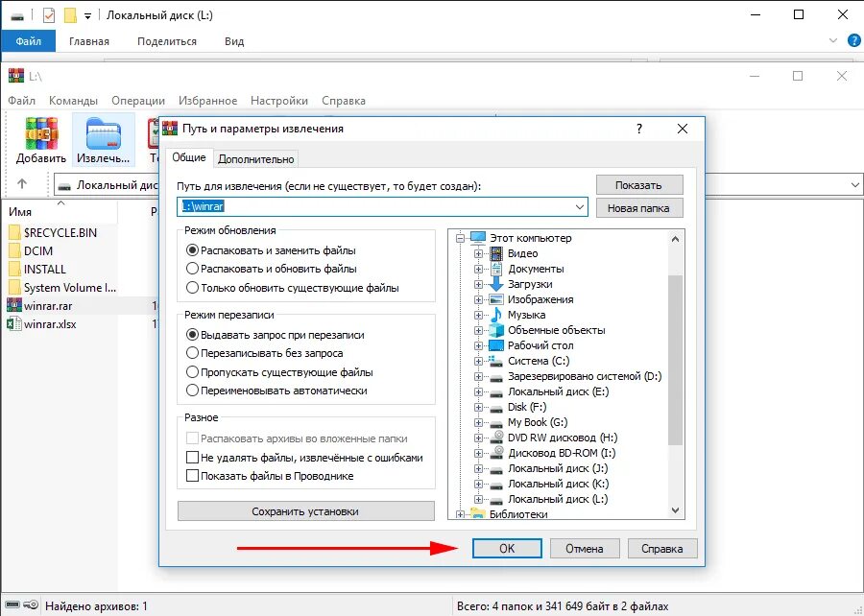Image resolution: width=864 pixels, height=616 pixels.
Task: Click the Документы icon in tree
Action: click(496, 269)
